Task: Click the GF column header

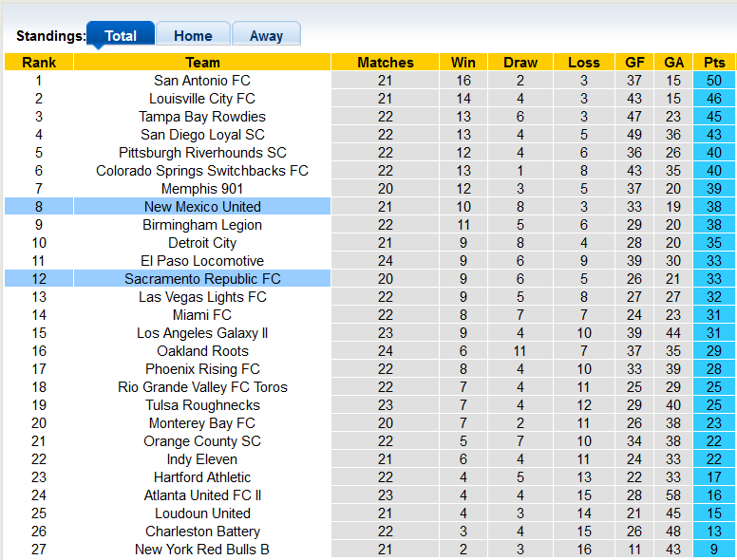Action: pyautogui.click(x=634, y=63)
